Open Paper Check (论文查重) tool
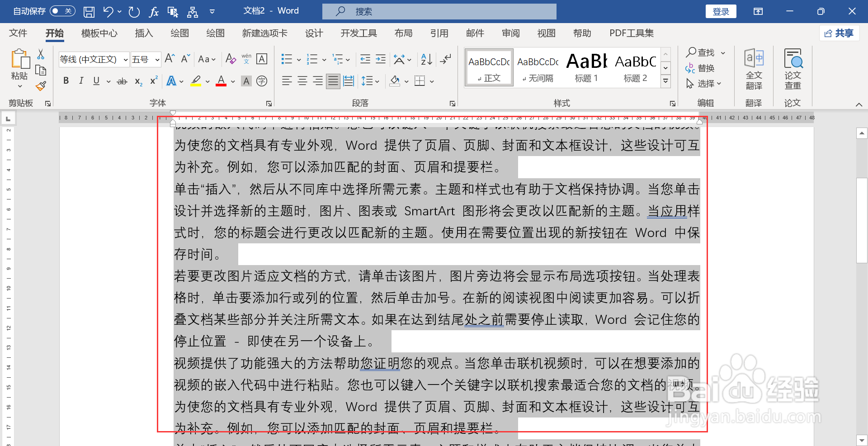 coord(793,69)
